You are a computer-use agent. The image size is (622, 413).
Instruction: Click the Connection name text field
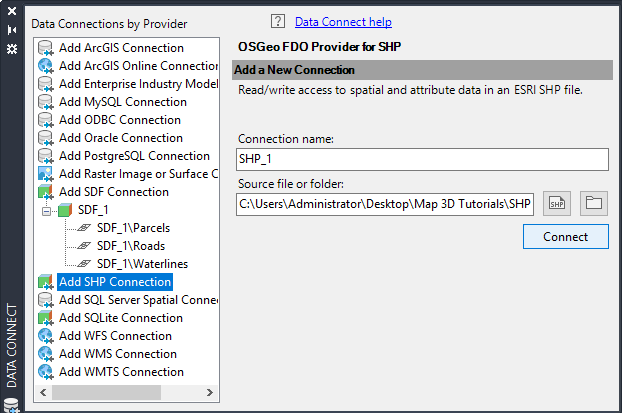[x=423, y=159]
